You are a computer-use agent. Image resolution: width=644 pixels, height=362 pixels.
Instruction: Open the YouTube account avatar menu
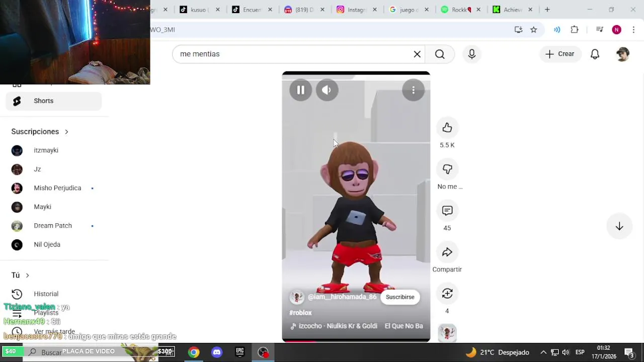(x=623, y=54)
